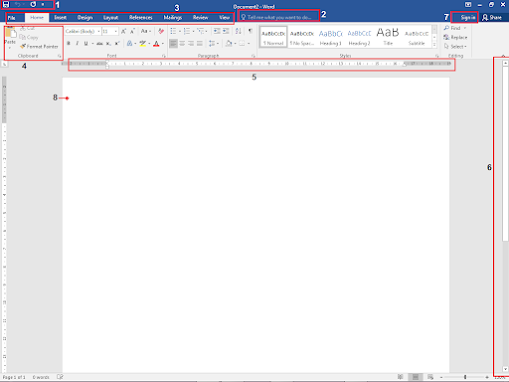The width and height of the screenshot is (509, 382).
Task: Click the Multilevel List icon
Action: (x=200, y=31)
